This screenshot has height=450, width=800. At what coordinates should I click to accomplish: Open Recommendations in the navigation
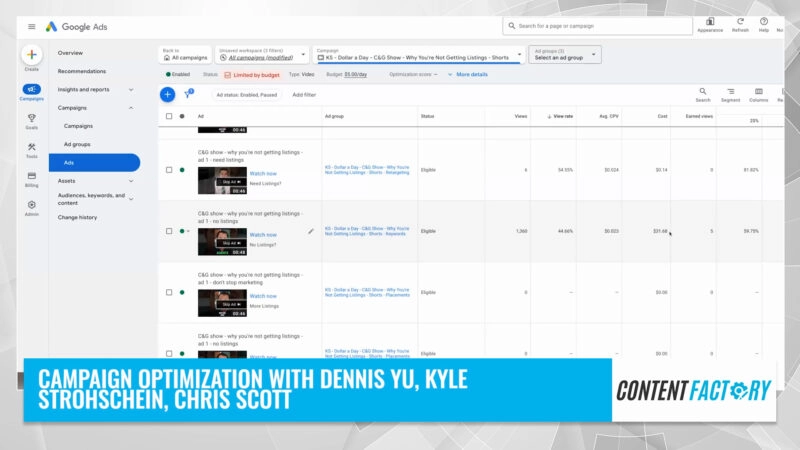[x=82, y=71]
